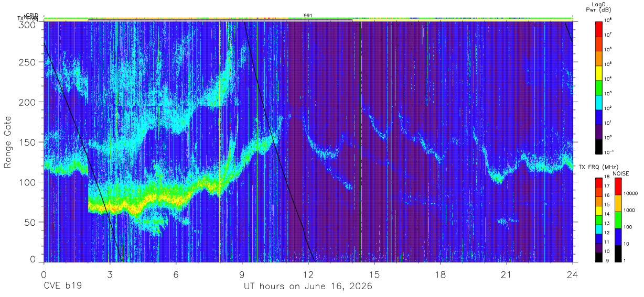Click the 6 tick on UT hours axis

(176, 274)
